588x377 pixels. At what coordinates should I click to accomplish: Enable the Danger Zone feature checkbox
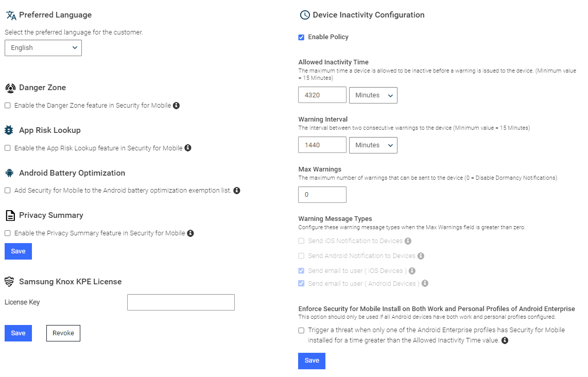pyautogui.click(x=7, y=105)
